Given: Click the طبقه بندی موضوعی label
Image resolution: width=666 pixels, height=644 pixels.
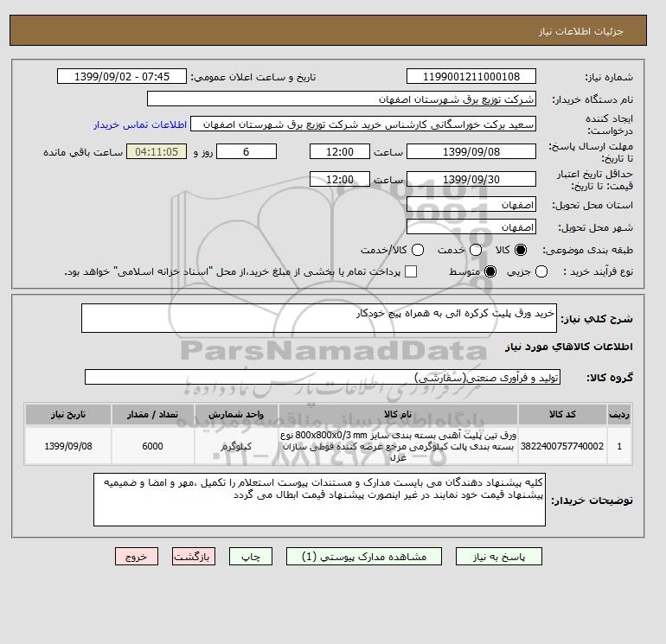Looking at the screenshot, I should coord(588,251).
